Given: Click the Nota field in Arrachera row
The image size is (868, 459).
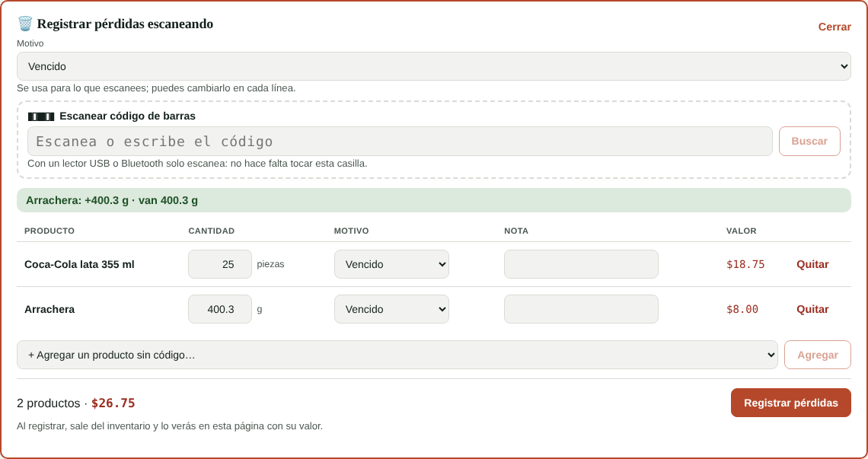Looking at the screenshot, I should point(581,309).
